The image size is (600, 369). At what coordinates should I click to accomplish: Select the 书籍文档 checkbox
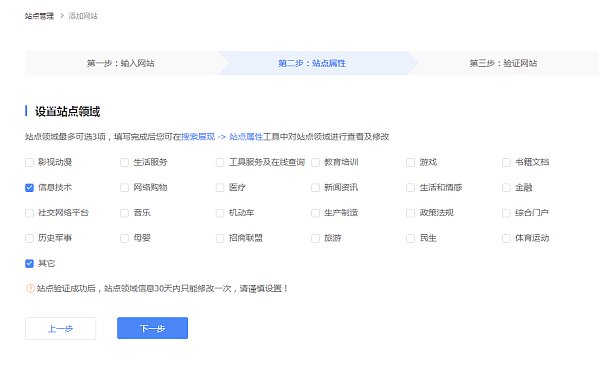pos(506,162)
